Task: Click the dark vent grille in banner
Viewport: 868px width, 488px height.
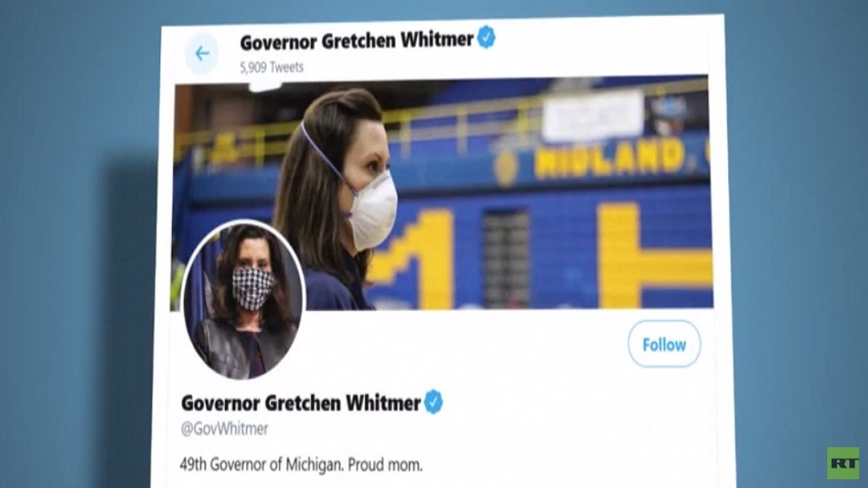Action: pos(506,259)
